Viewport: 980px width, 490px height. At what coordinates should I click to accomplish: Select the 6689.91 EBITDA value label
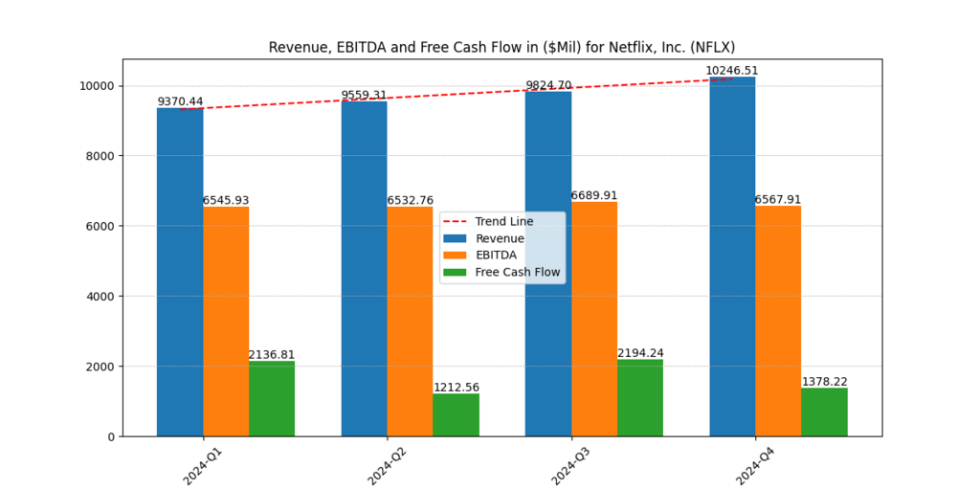tap(594, 195)
